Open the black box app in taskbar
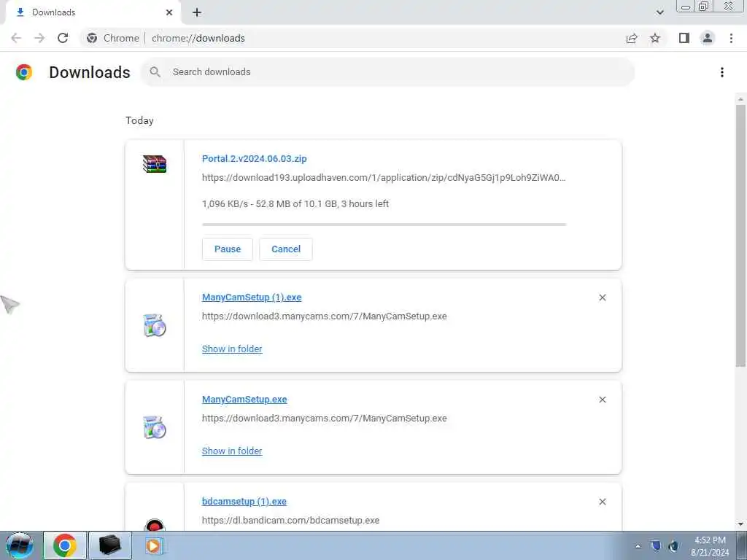 click(x=109, y=545)
